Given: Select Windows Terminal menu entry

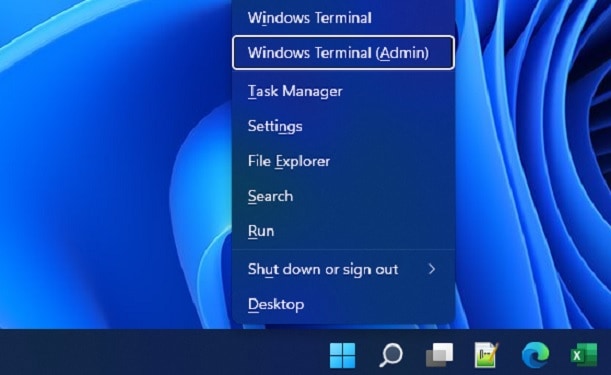Looking at the screenshot, I should coord(343,18).
